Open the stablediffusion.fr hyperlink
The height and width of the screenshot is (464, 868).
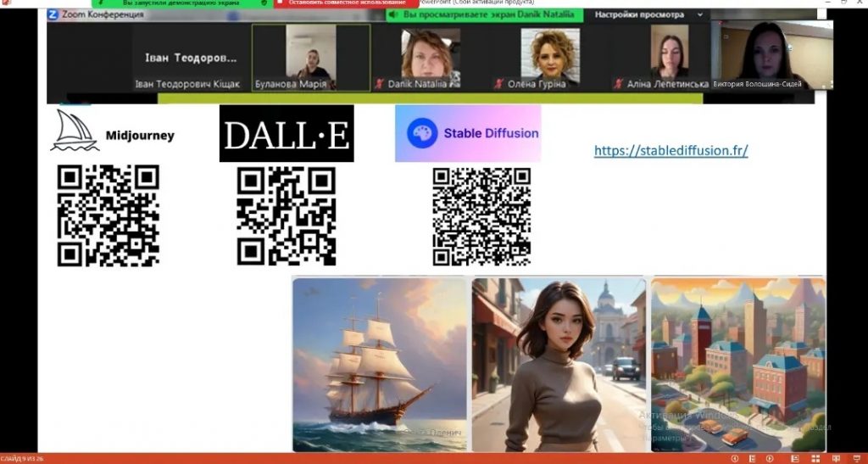pos(670,151)
